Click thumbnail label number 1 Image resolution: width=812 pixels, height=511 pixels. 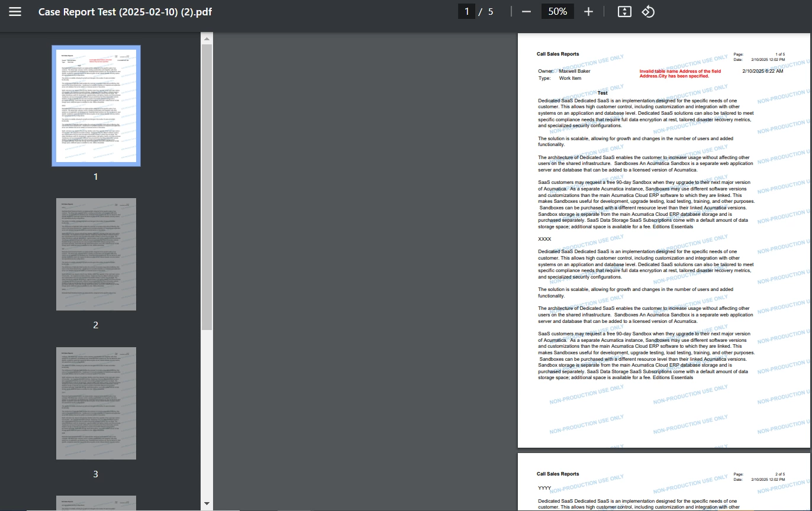tap(96, 176)
